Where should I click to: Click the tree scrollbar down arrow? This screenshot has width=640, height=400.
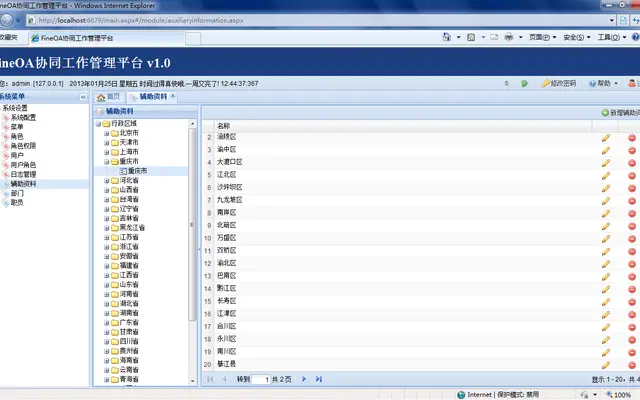click(193, 381)
